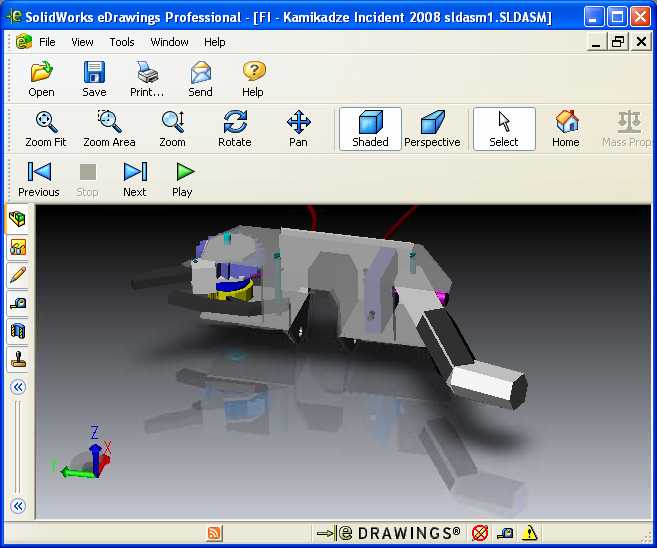The image size is (657, 548).
Task: Open the Tools menu
Action: click(x=122, y=42)
